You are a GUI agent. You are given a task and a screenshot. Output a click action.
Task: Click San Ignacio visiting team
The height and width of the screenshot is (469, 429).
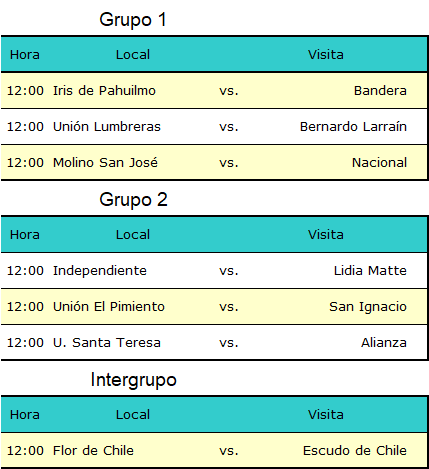(x=368, y=307)
